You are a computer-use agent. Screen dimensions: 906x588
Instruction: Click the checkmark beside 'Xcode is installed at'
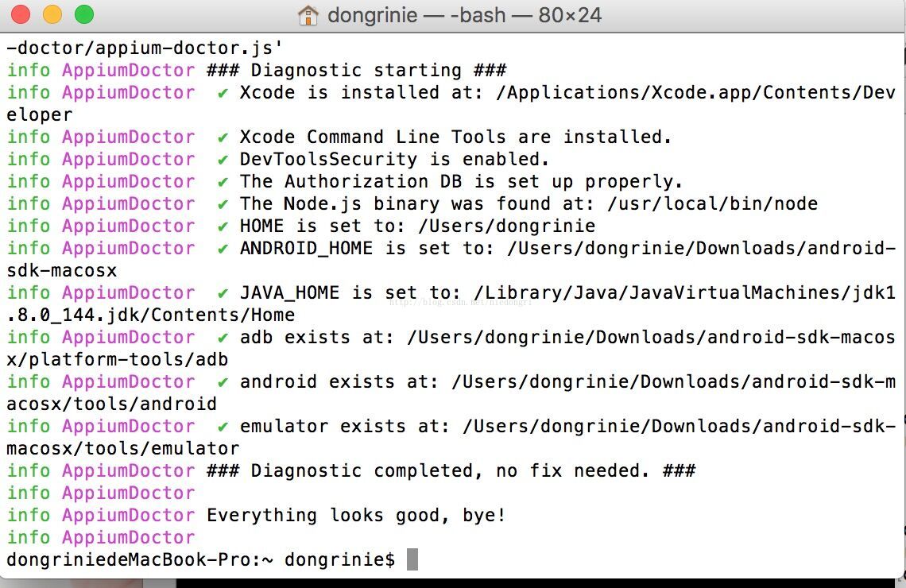click(223, 93)
